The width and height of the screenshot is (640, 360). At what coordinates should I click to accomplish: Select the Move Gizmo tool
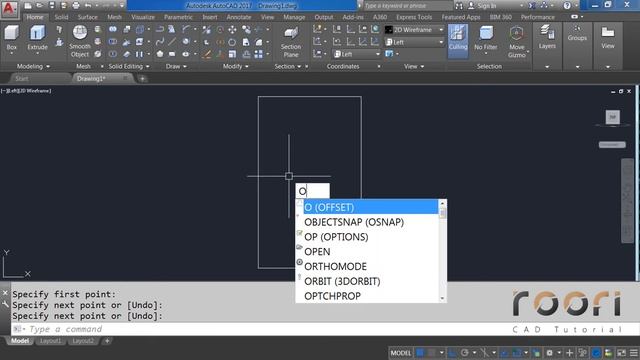517,42
